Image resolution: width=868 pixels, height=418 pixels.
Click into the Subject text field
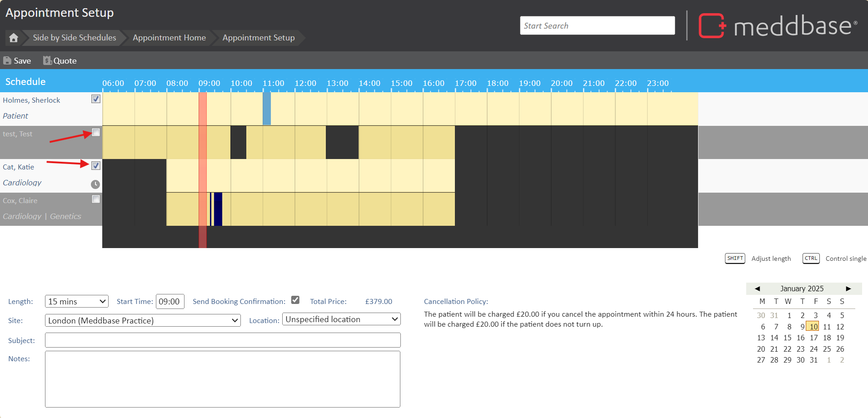click(x=223, y=340)
